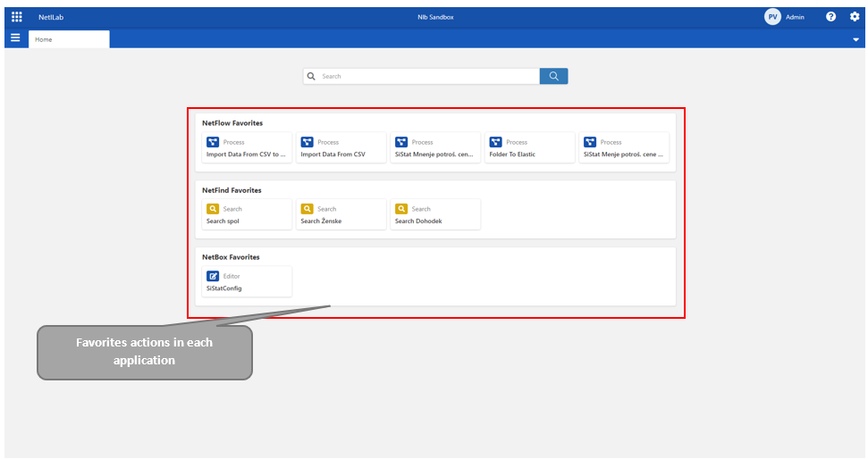Open the app launcher grid icon

point(16,16)
